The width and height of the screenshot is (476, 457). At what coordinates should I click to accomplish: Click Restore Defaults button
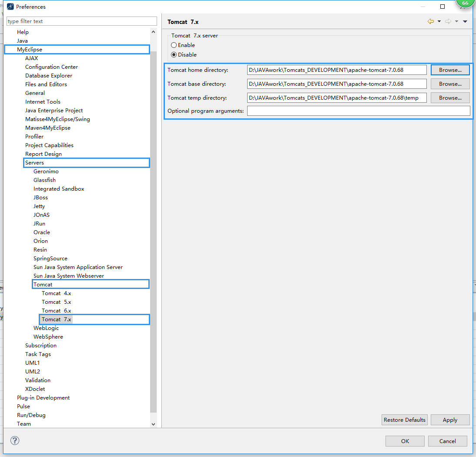click(404, 420)
